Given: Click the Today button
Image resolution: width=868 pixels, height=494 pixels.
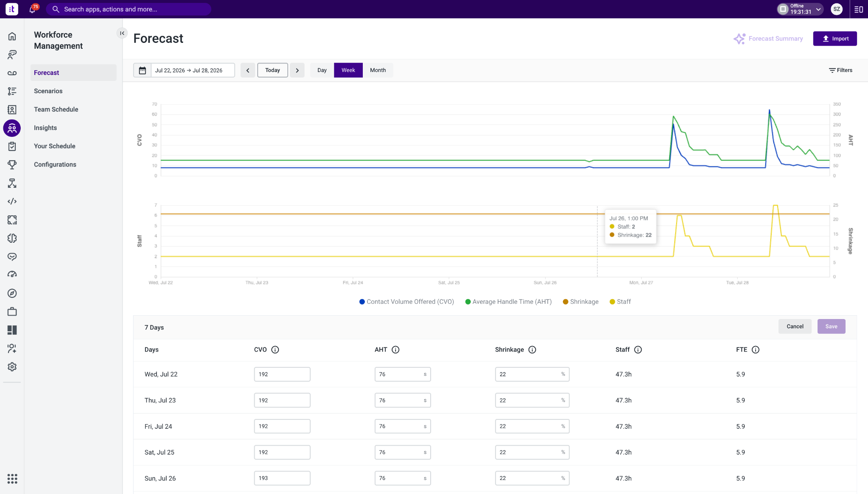Looking at the screenshot, I should (273, 70).
